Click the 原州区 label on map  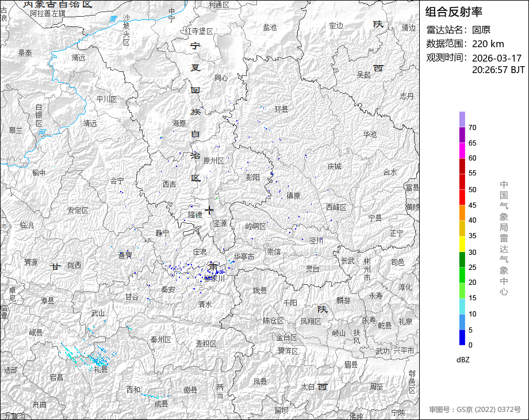(213, 161)
